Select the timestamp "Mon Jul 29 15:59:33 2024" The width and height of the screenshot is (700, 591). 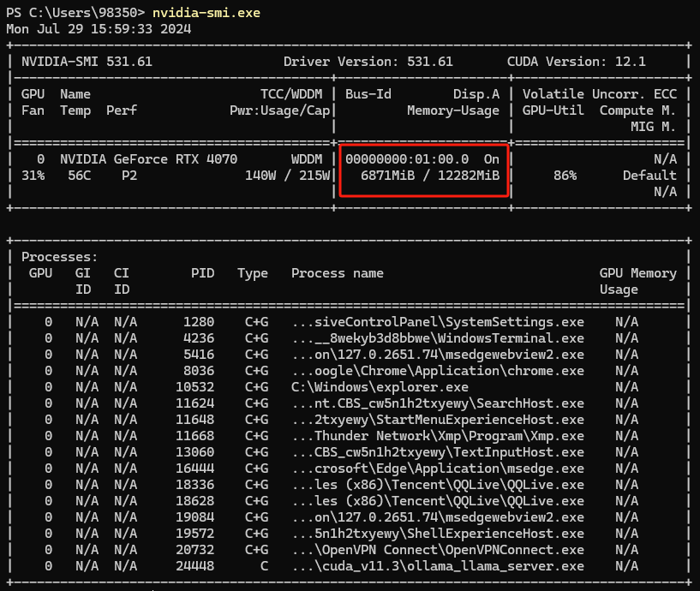point(99,29)
